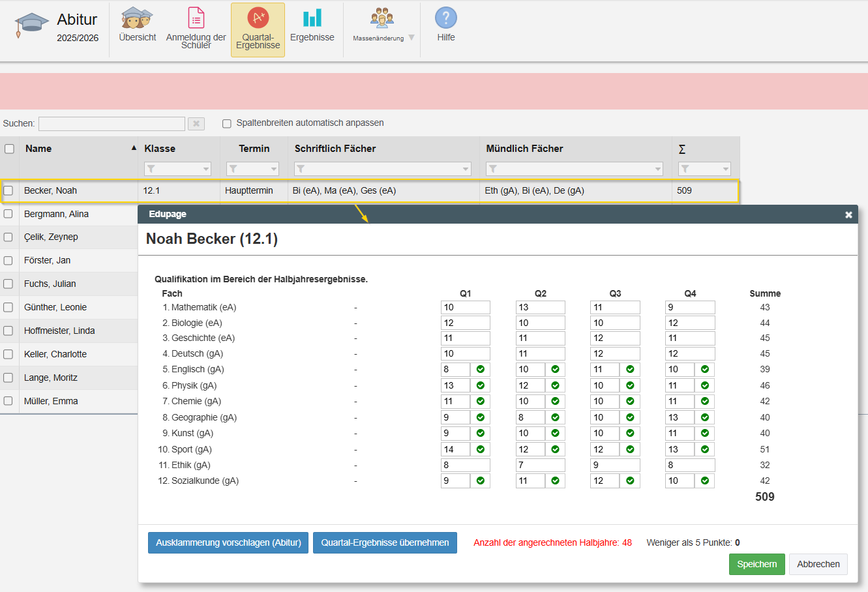This screenshot has height=592, width=868.
Task: Click the clear search X icon
Action: pyautogui.click(x=196, y=124)
